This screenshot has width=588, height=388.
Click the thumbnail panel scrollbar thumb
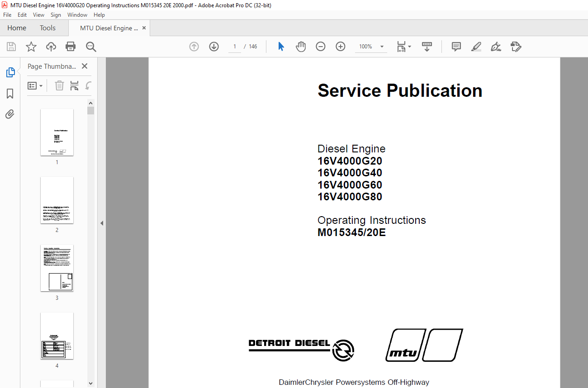(x=91, y=111)
